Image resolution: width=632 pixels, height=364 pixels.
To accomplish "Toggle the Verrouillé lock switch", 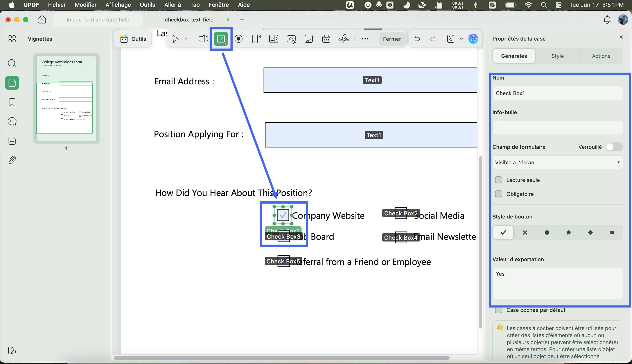I will [614, 147].
